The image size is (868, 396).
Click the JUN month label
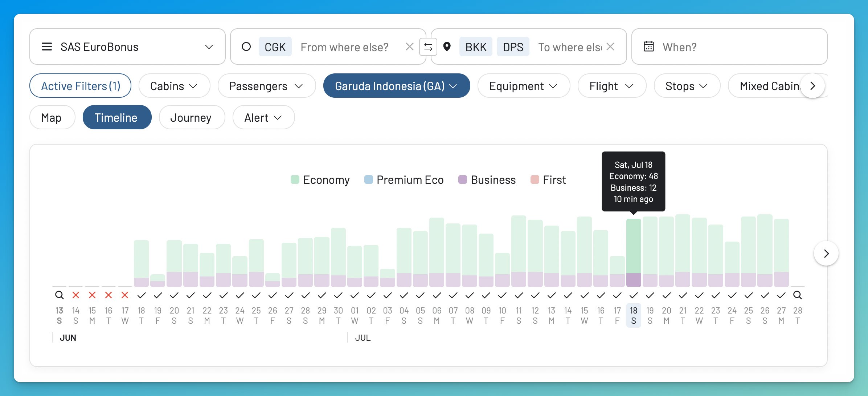pos(68,338)
